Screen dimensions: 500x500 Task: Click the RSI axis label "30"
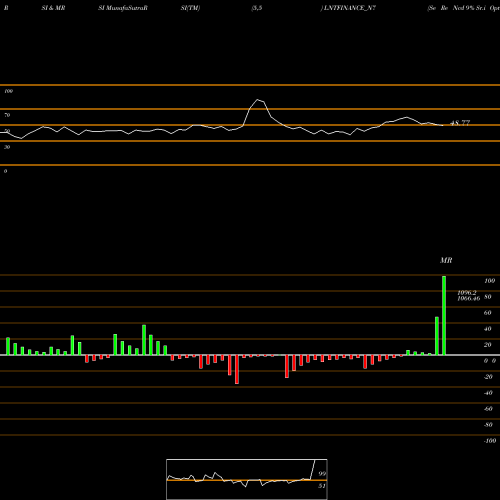7,147
